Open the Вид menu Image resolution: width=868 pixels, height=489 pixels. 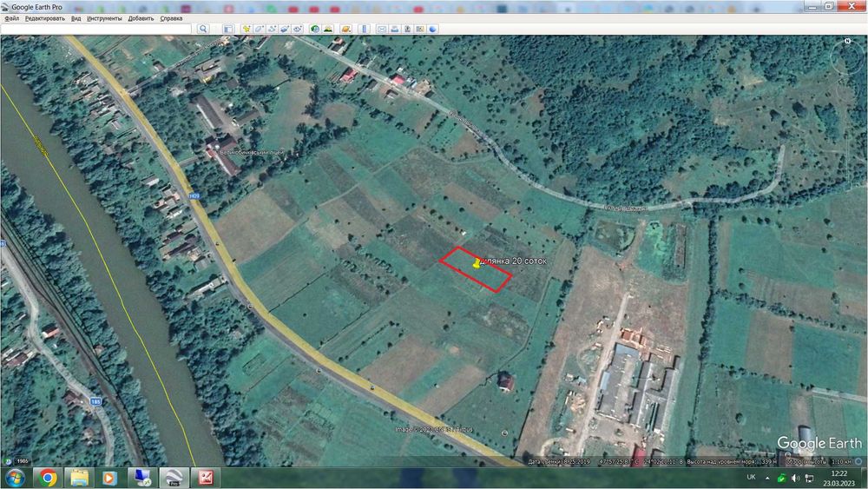click(76, 18)
